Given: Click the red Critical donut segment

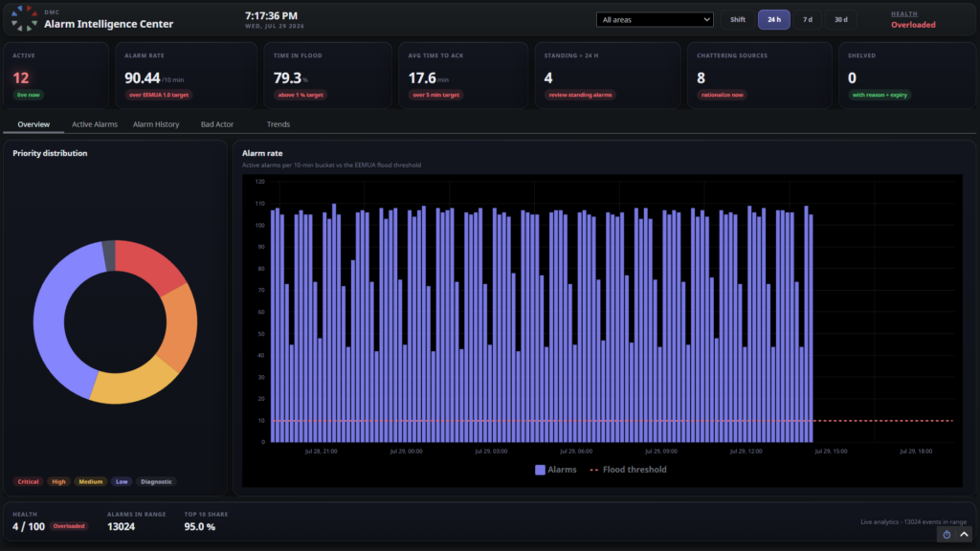Looking at the screenshot, I should pyautogui.click(x=150, y=264).
